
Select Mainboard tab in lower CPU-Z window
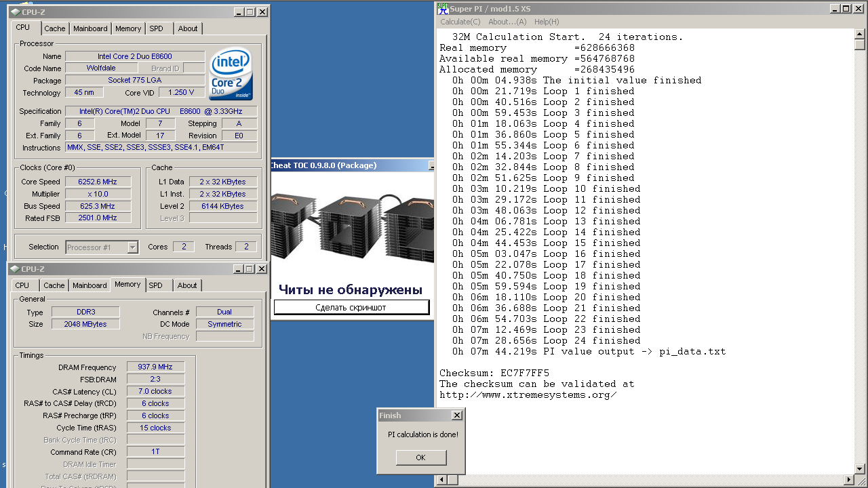[90, 285]
